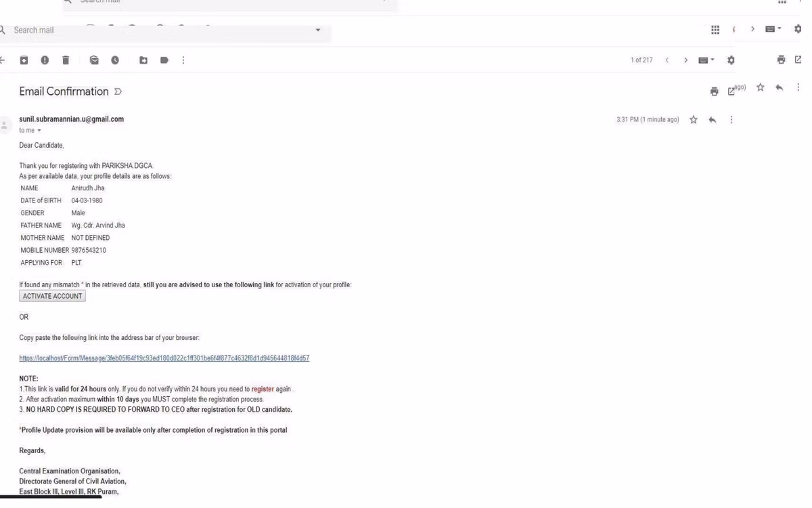Toggle the importance marker beside Email Confirmation
This screenshot has height=508, width=812.
(118, 91)
